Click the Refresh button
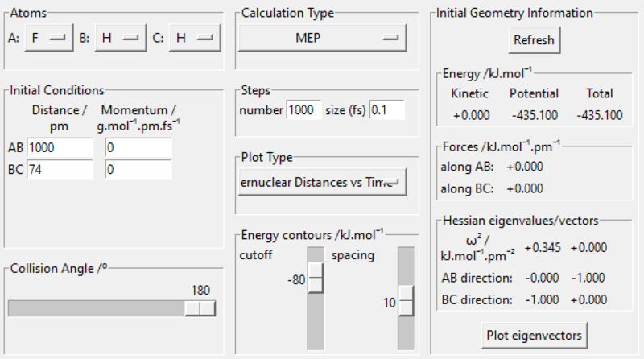The image size is (644, 359). click(x=534, y=40)
